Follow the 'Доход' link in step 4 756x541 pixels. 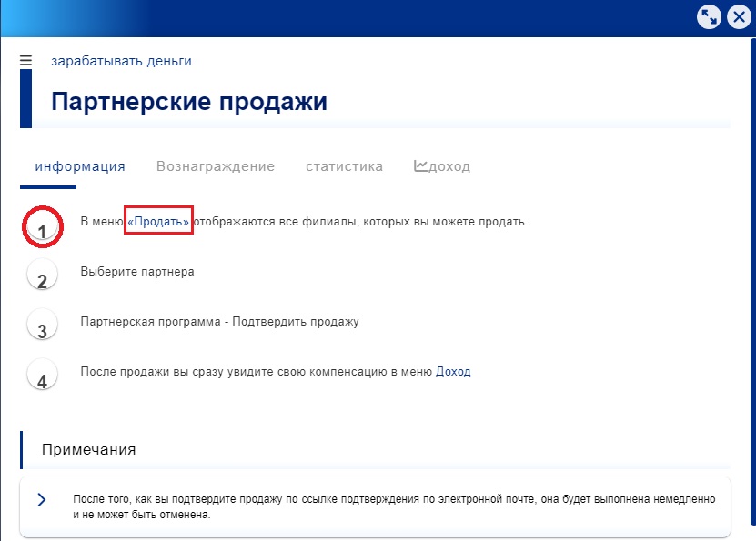(x=453, y=371)
